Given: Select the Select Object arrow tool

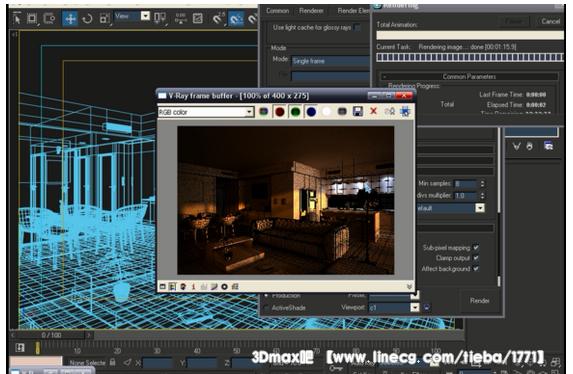Looking at the screenshot, I should [x=17, y=18].
